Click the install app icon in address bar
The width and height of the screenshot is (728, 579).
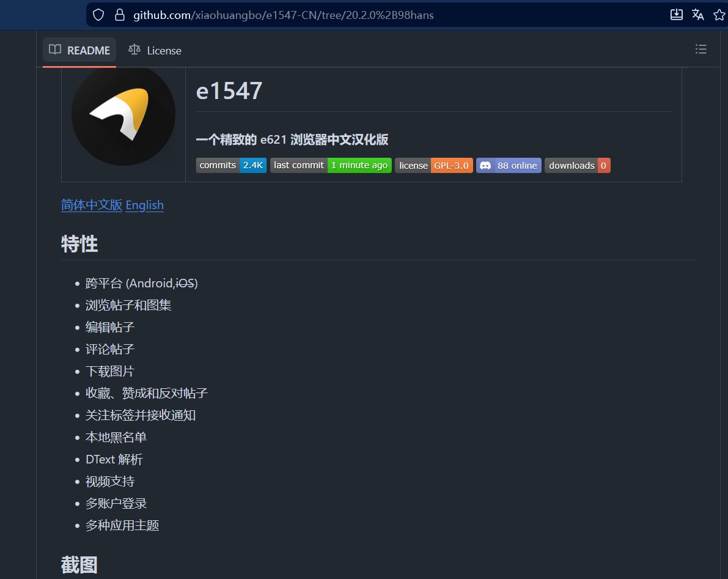pyautogui.click(x=677, y=15)
